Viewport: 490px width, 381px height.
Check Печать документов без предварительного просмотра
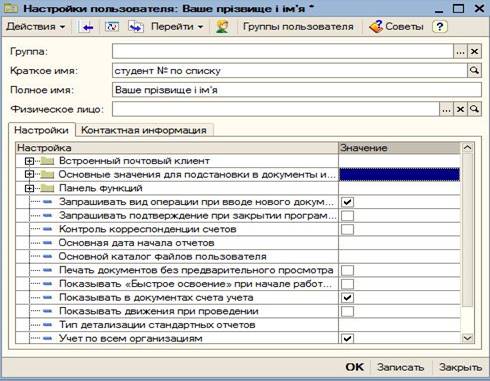point(347,270)
